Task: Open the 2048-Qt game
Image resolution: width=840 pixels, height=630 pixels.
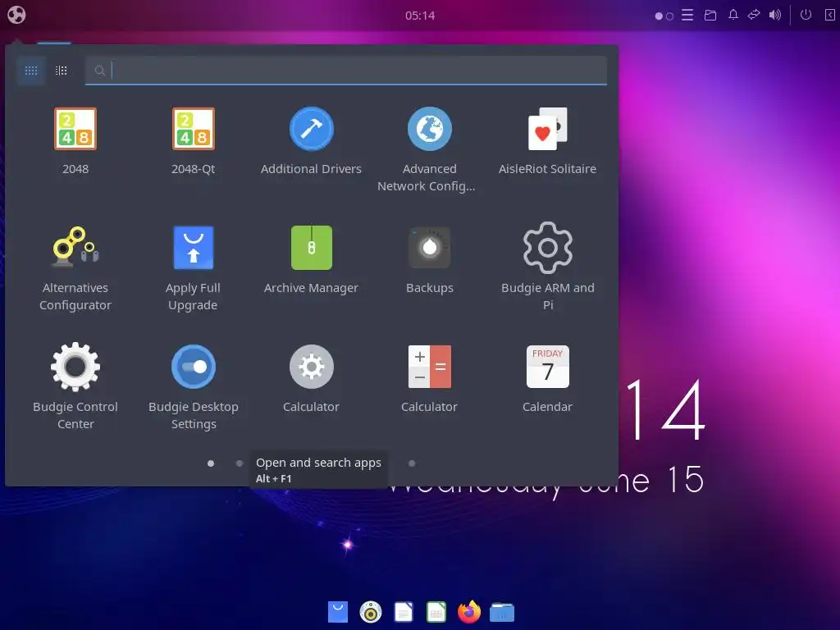Action: coord(194,140)
